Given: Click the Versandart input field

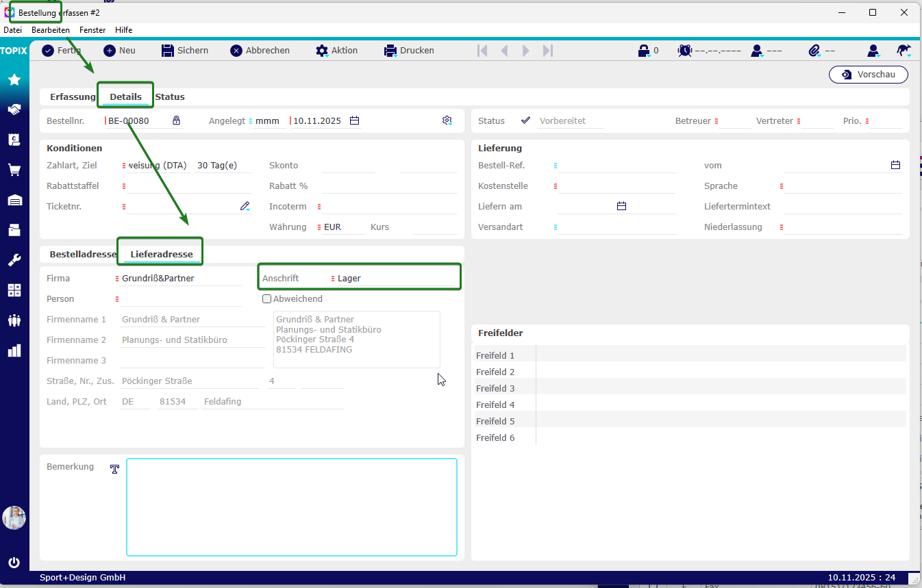Looking at the screenshot, I should coord(616,227).
